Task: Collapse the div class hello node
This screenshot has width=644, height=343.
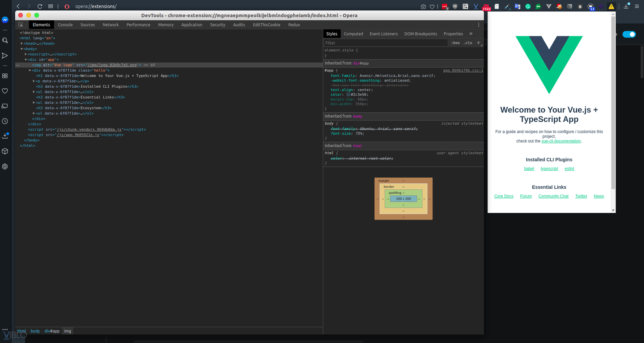Action: 30,71
